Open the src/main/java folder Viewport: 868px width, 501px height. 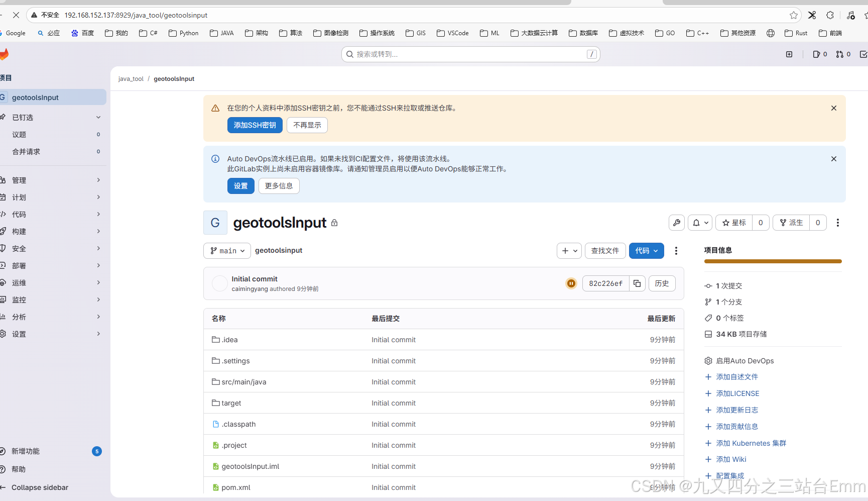[244, 382]
